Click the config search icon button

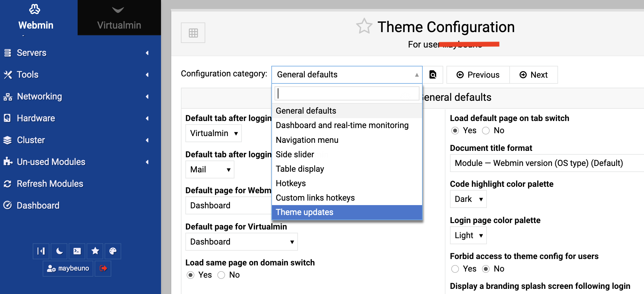[x=433, y=75]
